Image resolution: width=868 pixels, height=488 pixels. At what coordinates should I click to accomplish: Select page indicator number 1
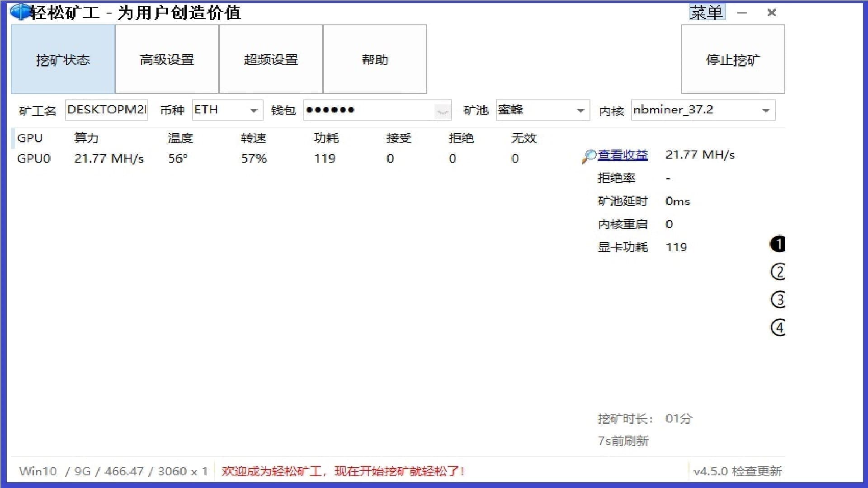coord(778,244)
